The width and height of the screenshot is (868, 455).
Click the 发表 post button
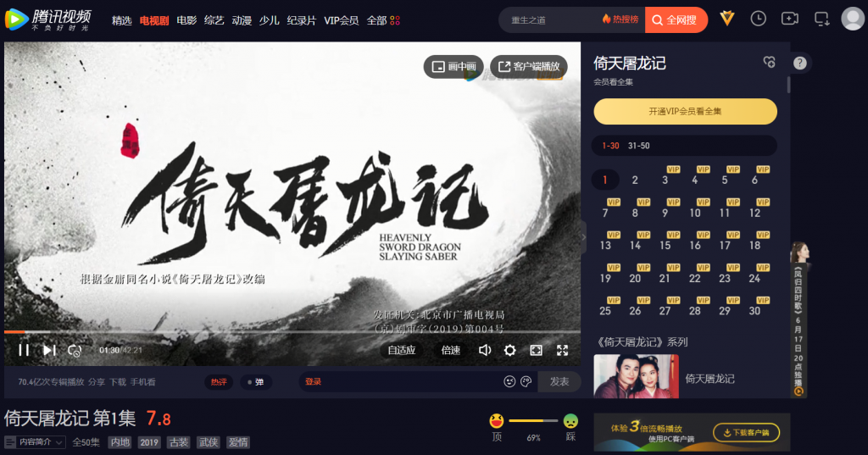point(559,381)
